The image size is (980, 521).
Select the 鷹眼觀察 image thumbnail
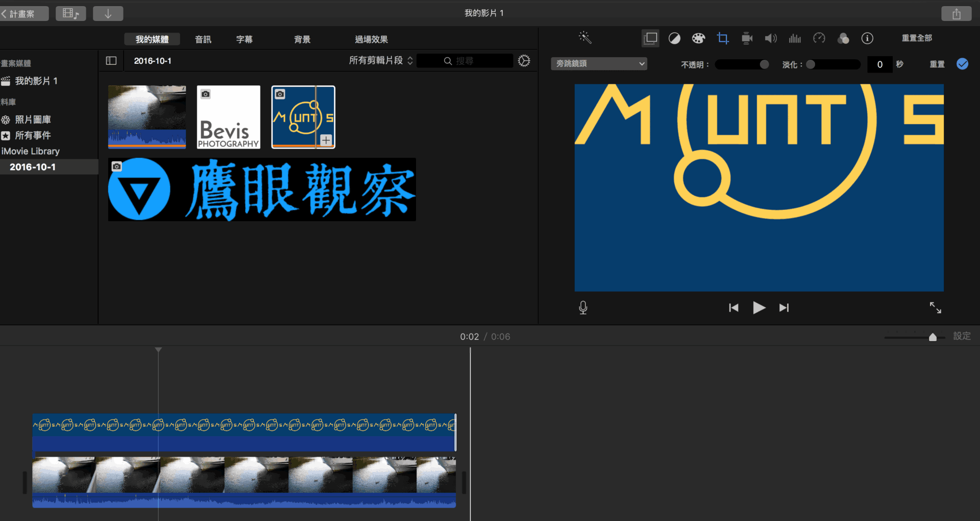click(x=262, y=190)
